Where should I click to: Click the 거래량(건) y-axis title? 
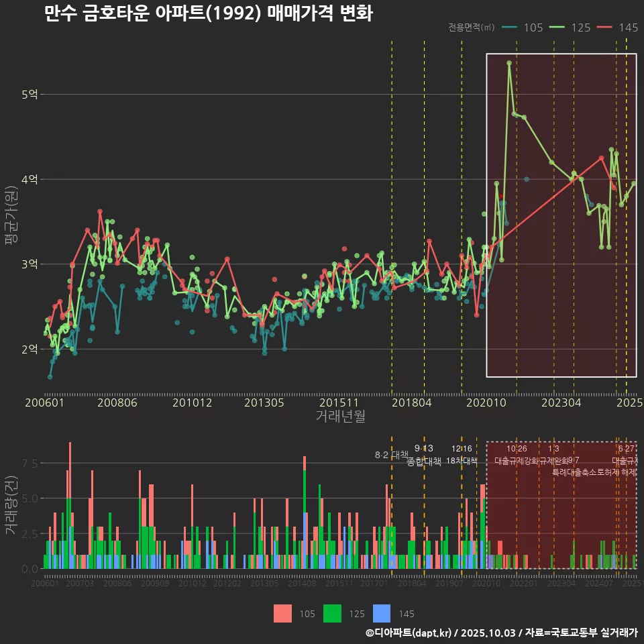[x=11, y=505]
